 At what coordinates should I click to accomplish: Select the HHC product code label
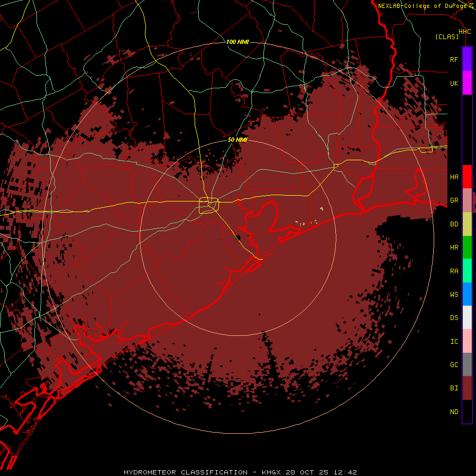[464, 32]
